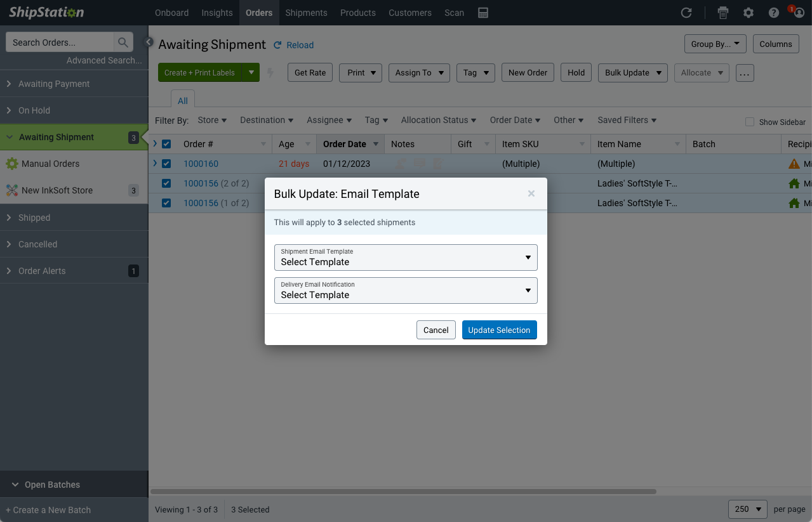Select the All tab above the filters
The width and height of the screenshot is (812, 522).
(182, 100)
